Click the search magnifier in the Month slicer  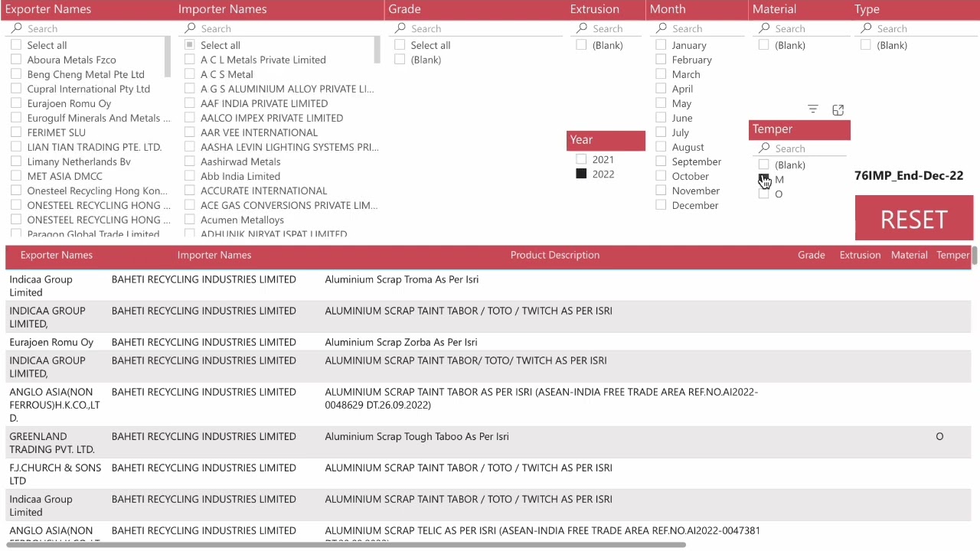[661, 28]
